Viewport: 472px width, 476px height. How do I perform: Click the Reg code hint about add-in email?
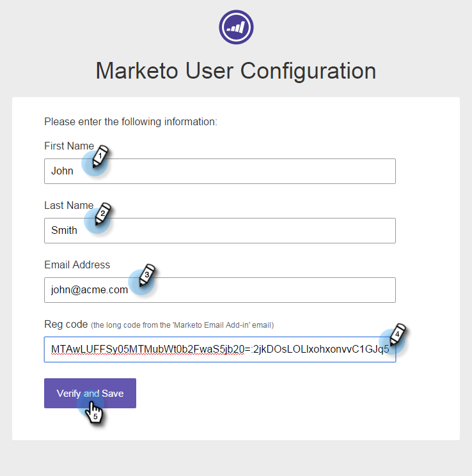(182, 325)
